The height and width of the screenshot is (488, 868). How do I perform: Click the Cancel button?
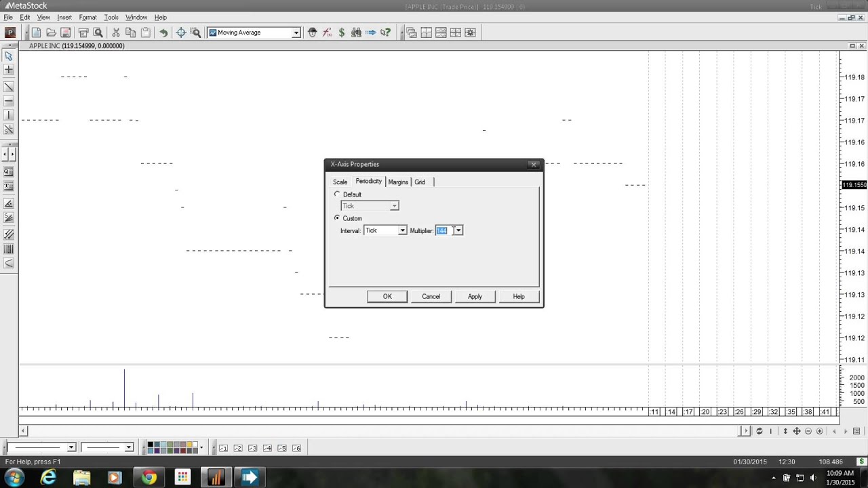(431, 296)
